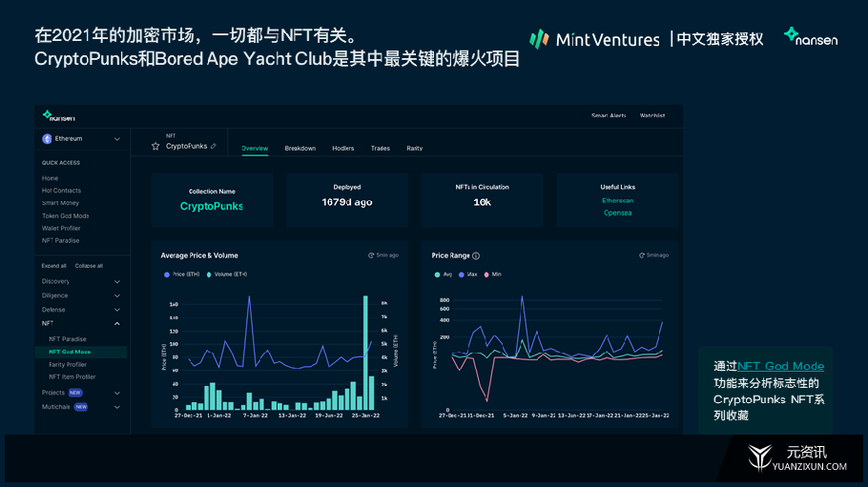Expand the Defense section

click(x=116, y=310)
